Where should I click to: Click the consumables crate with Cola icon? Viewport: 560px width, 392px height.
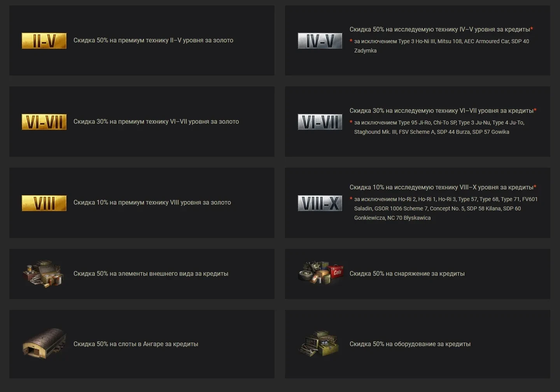click(x=320, y=273)
